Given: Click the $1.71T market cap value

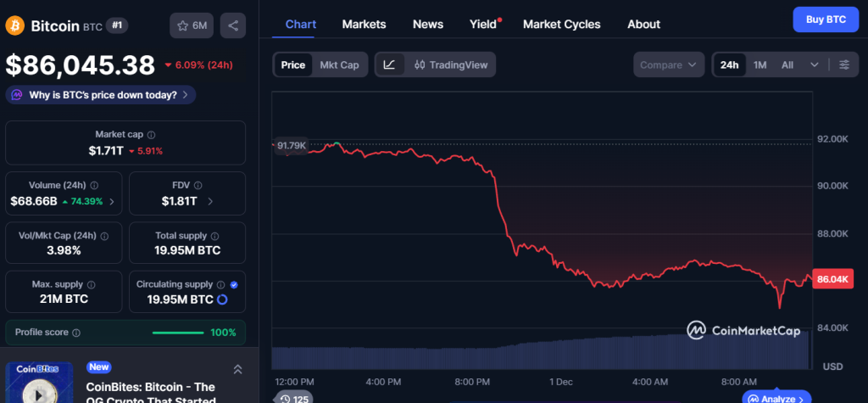Looking at the screenshot, I should point(106,150).
